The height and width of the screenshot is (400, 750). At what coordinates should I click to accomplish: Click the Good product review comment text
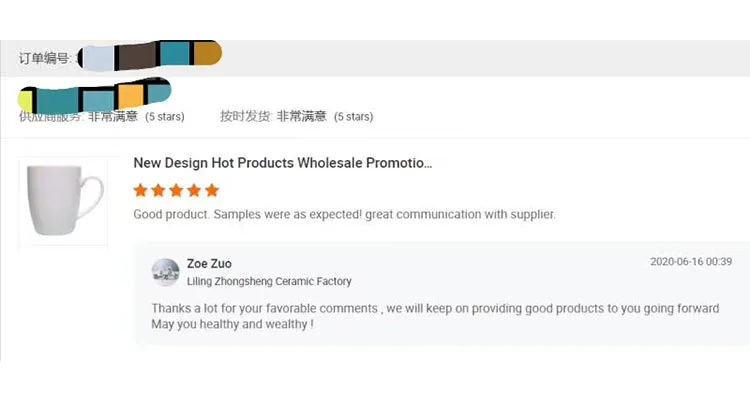[x=344, y=214]
